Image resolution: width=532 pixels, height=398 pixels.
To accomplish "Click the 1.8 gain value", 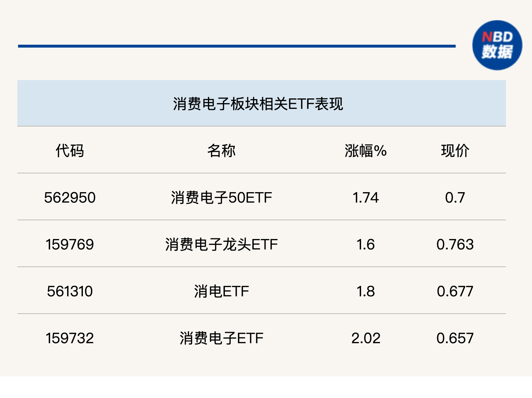I will coord(365,291).
